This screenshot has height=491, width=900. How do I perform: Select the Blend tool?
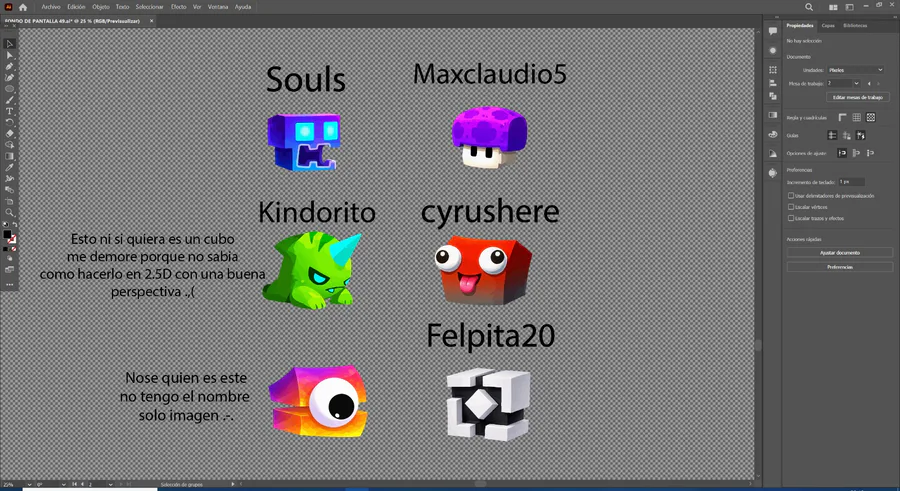coord(9,190)
